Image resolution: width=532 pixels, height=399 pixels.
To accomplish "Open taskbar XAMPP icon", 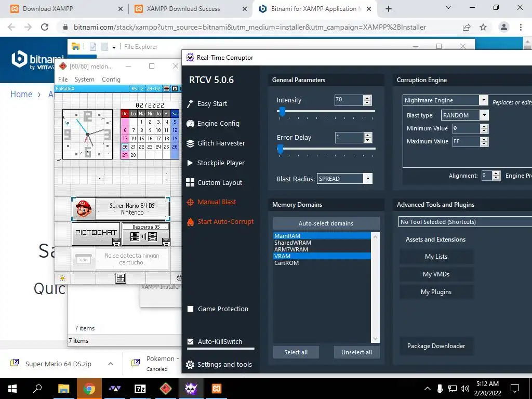I will (x=217, y=389).
